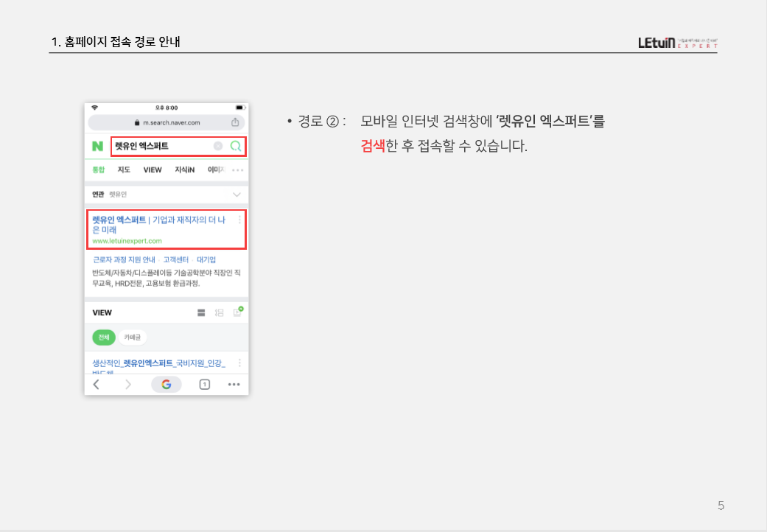Image resolution: width=767 pixels, height=532 pixels.
Task: Tap the VIEW section heading
Action: (x=102, y=312)
